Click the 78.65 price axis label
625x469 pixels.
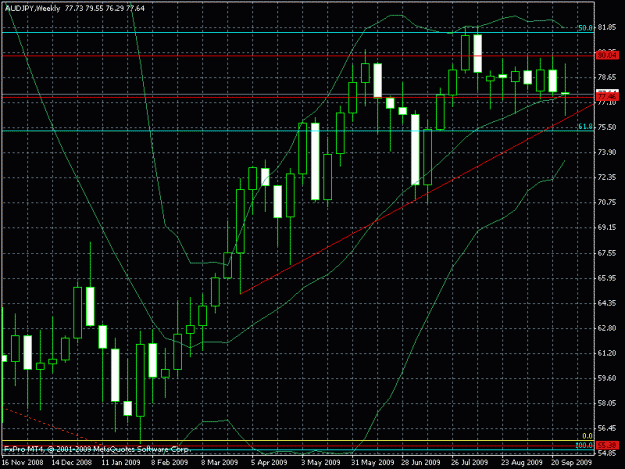tap(607, 77)
